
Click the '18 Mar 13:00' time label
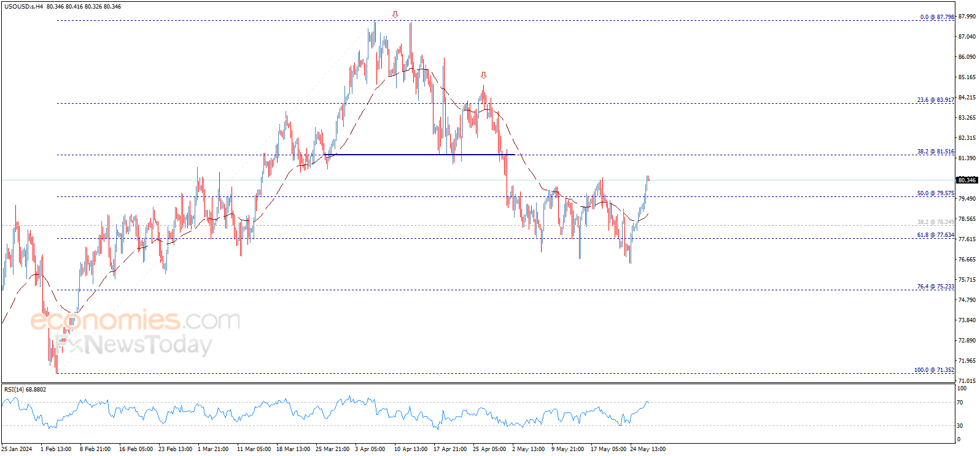tap(293, 449)
